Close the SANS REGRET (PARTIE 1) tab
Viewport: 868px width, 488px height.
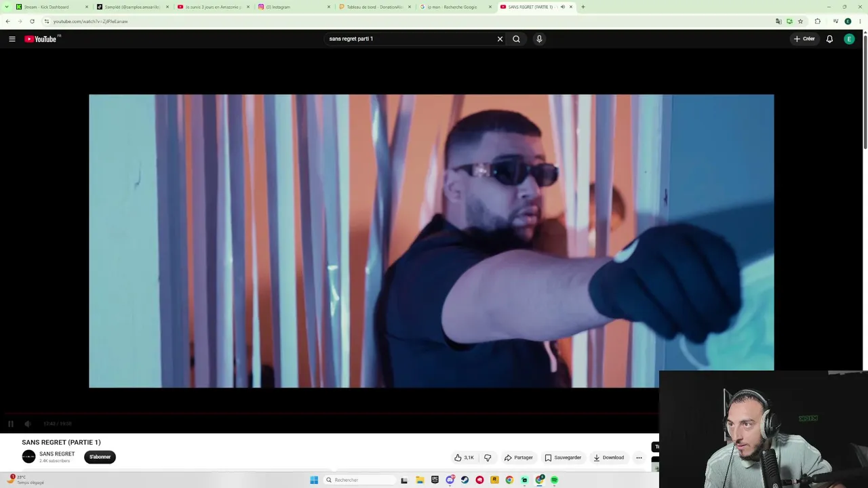[571, 7]
